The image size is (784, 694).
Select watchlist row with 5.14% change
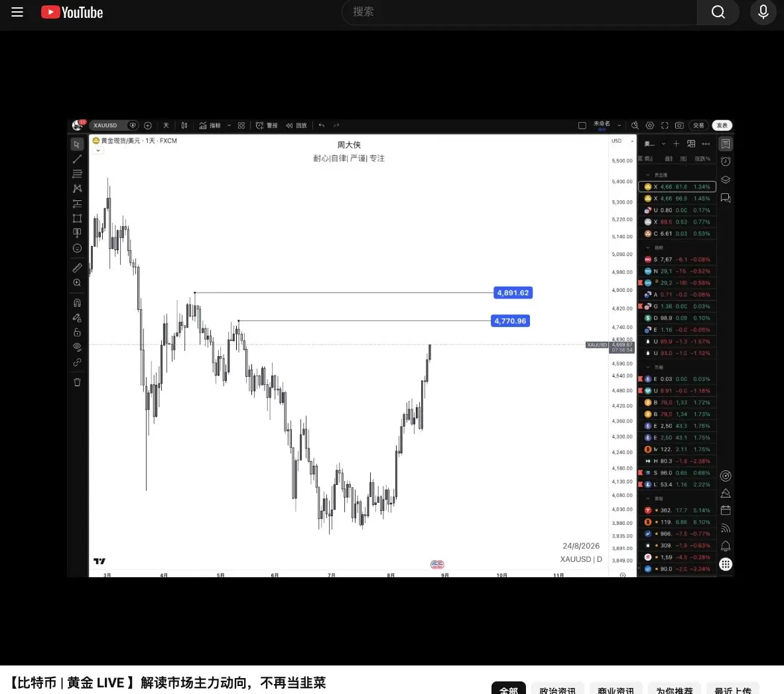coord(677,510)
